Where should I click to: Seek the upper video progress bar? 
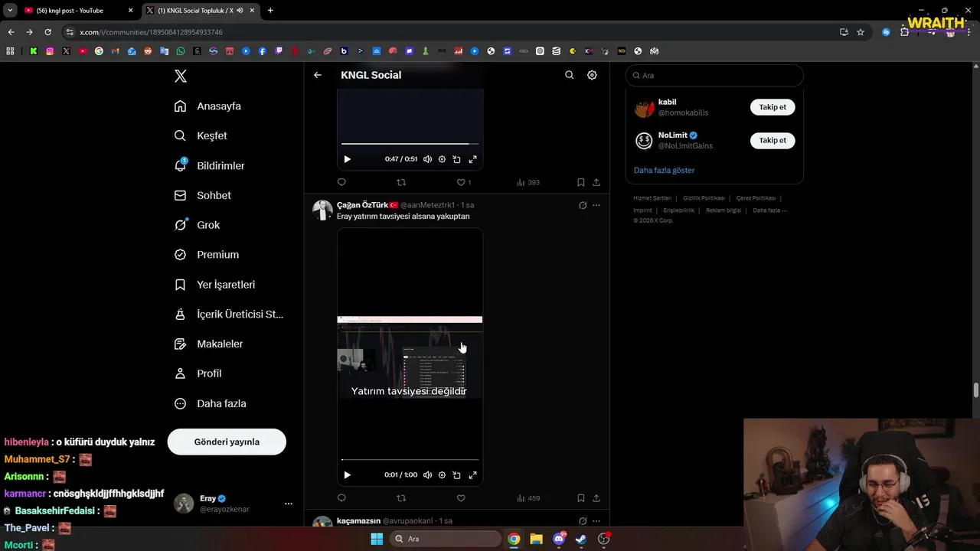pyautogui.click(x=410, y=143)
